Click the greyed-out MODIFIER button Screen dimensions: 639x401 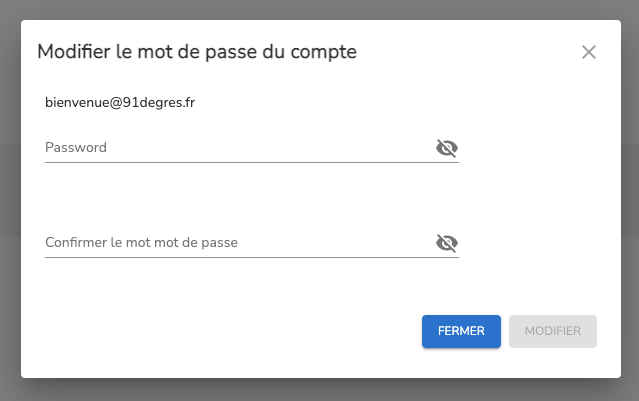point(553,331)
